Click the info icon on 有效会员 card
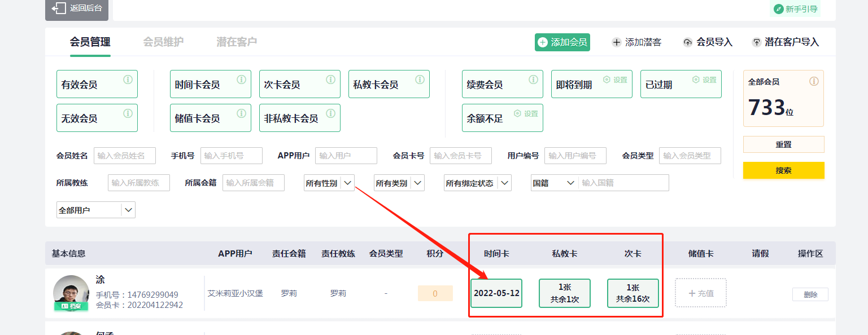The height and width of the screenshot is (335, 868). 128,80
